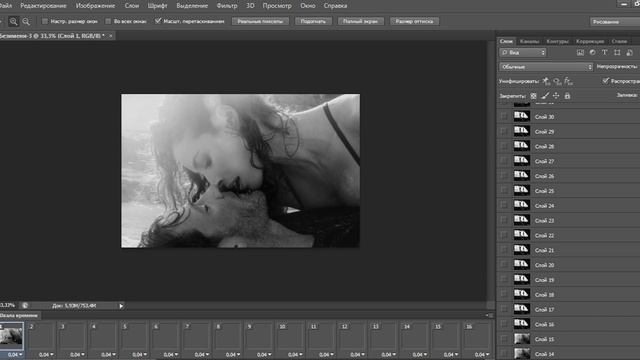Click the unify layer style icon

pyautogui.click(x=568, y=81)
